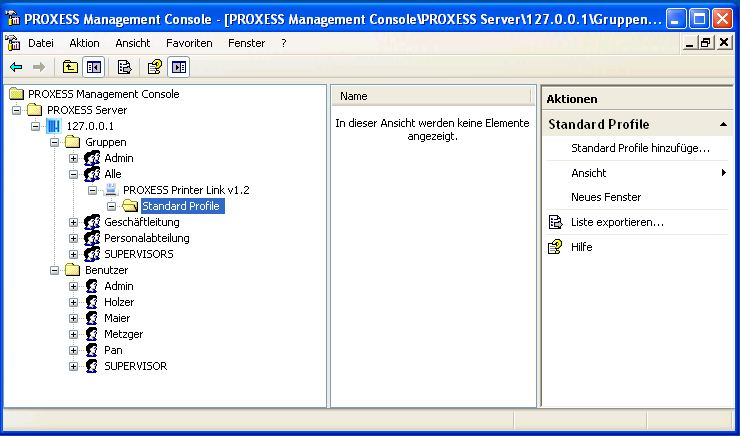
Task: Click the Hilfe action text
Action: coord(581,247)
